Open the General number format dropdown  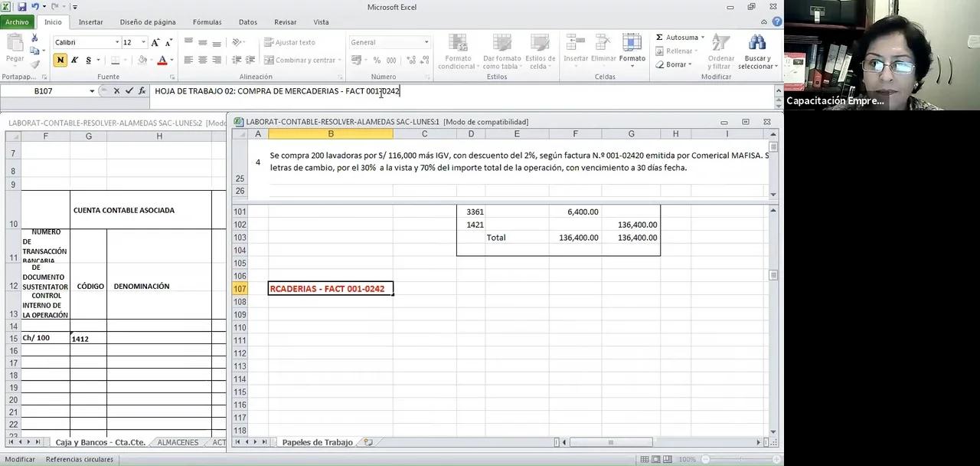(426, 42)
